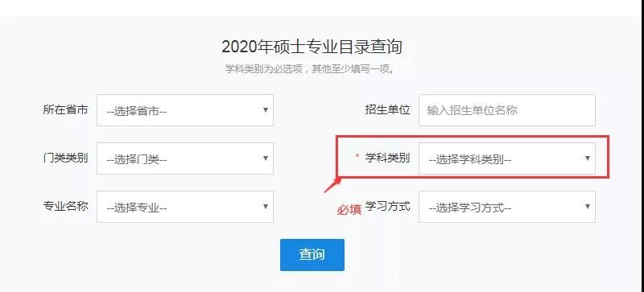The image size is (644, 292).
Task: Click the red required asterisk beside 学科类别
Action: (x=357, y=157)
